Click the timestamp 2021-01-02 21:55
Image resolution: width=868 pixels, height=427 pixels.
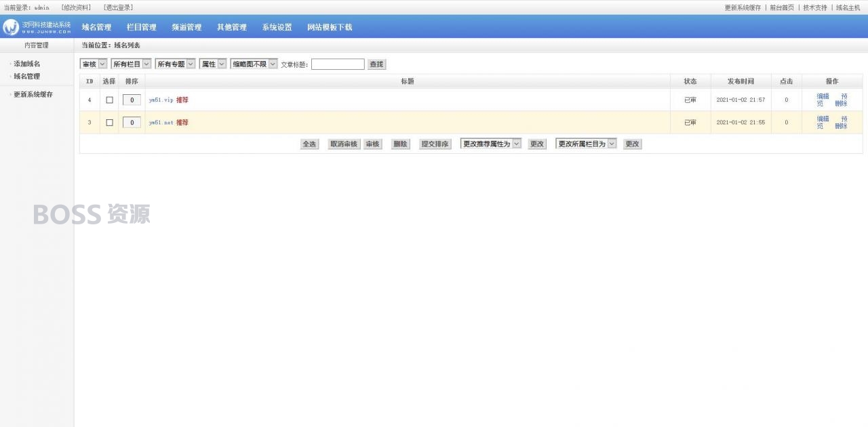click(x=741, y=123)
